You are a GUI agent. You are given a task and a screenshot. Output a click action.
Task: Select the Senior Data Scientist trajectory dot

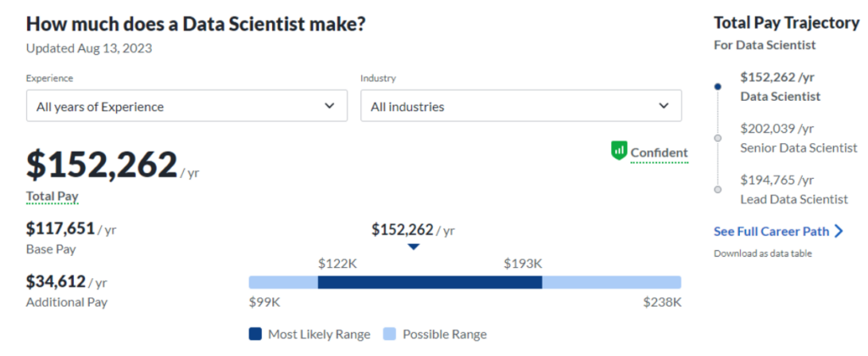[719, 137]
